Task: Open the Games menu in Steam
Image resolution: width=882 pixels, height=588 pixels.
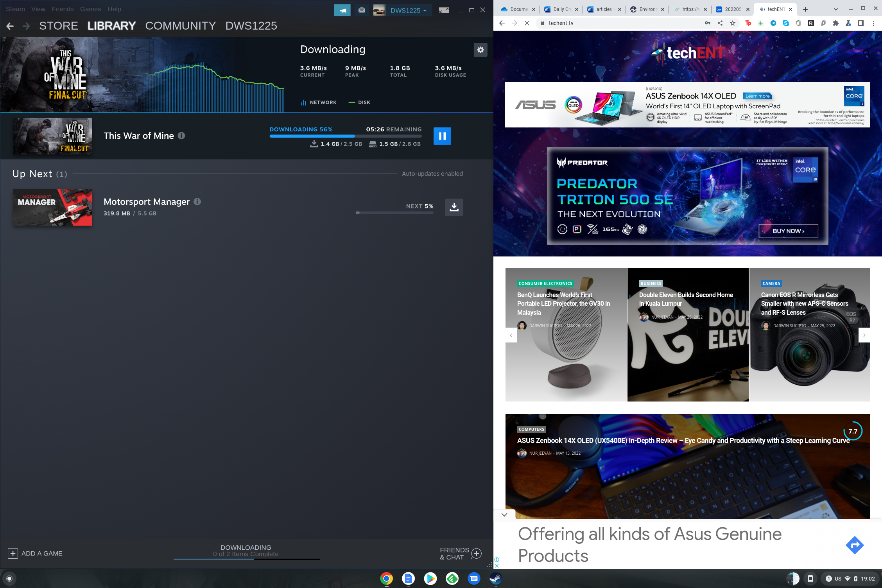Action: (90, 9)
